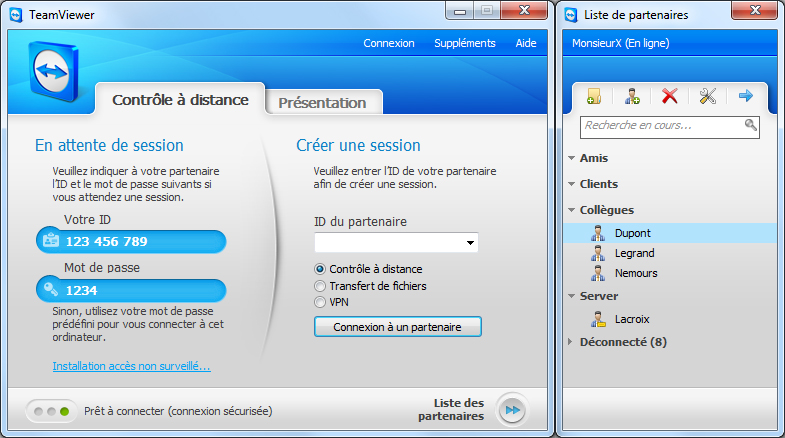The width and height of the screenshot is (785, 438).
Task: Switch to the Présentation tab
Action: 322,103
